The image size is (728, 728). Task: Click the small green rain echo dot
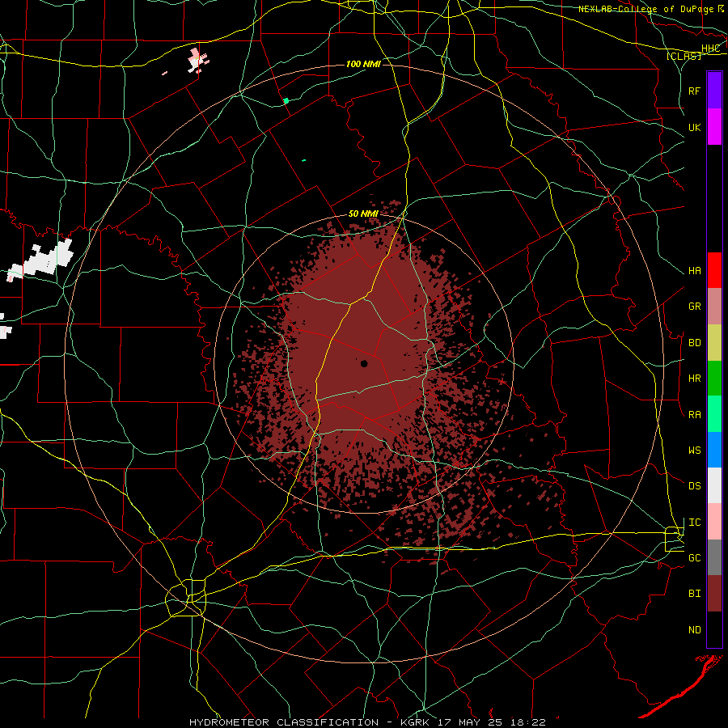point(286,101)
